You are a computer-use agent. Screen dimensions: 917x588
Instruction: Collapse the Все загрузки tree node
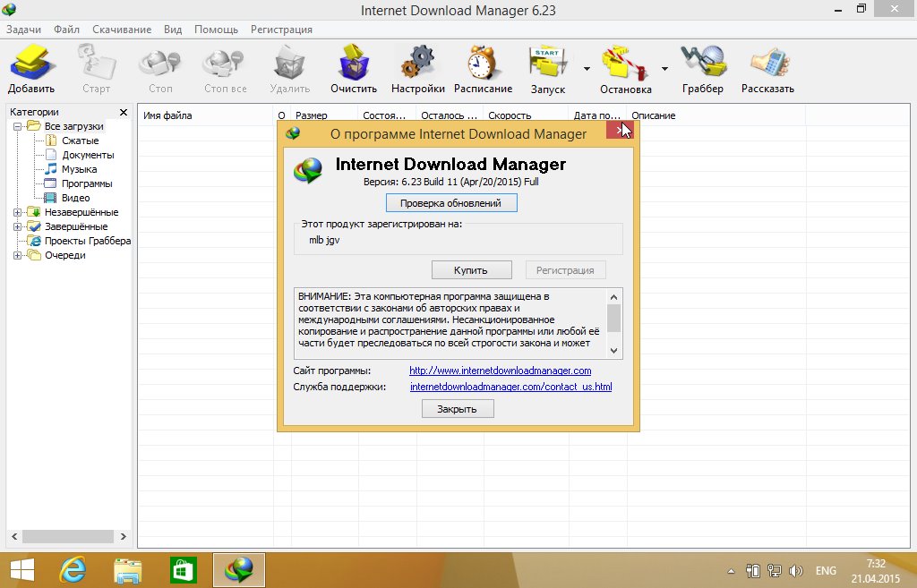click(18, 126)
